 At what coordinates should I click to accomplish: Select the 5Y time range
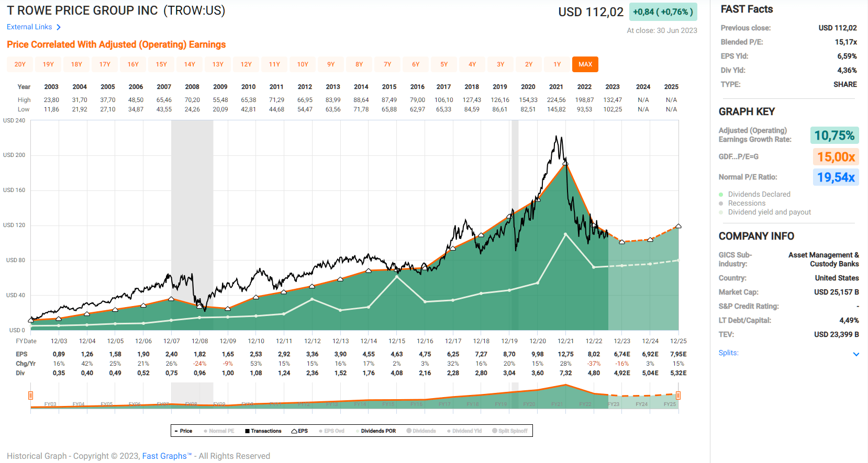coord(444,64)
